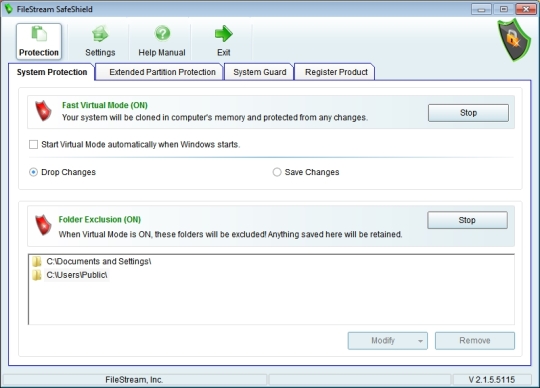Click the Remove button
Viewport: 540px width, 388px height.
click(x=475, y=340)
